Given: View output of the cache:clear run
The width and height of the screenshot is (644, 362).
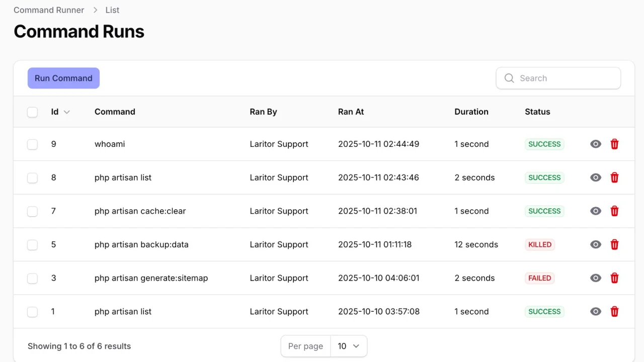Looking at the screenshot, I should click(x=595, y=211).
